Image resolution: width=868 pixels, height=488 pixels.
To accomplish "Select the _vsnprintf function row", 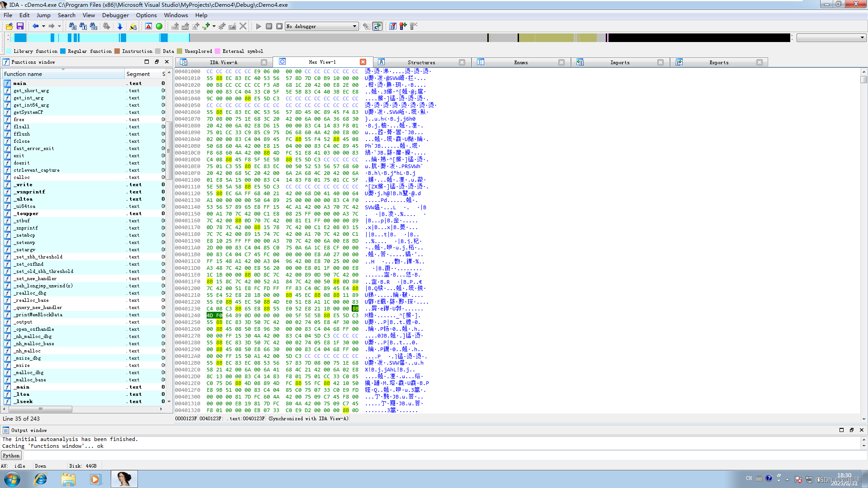I will [84, 192].
